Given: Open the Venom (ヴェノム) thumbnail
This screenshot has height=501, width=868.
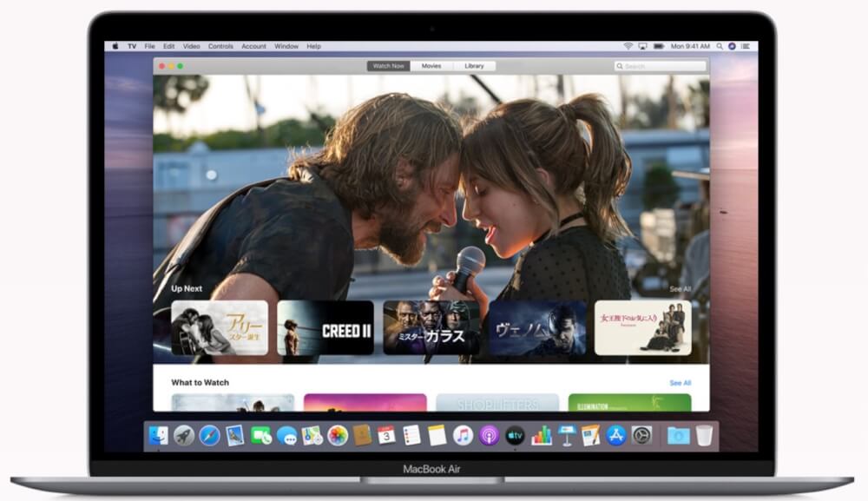Looking at the screenshot, I should [537, 327].
